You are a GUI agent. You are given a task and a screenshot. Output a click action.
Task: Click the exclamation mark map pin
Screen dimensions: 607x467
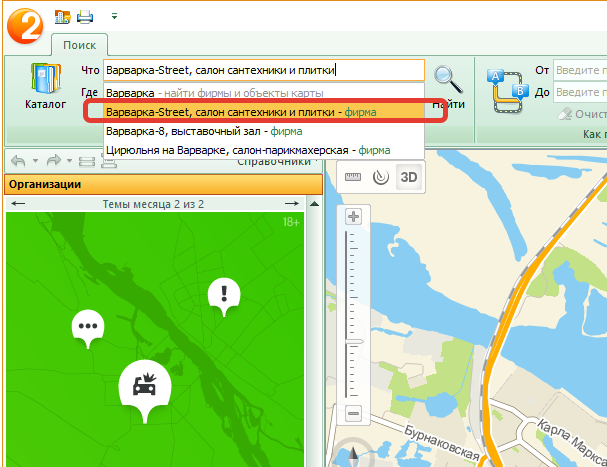224,297
